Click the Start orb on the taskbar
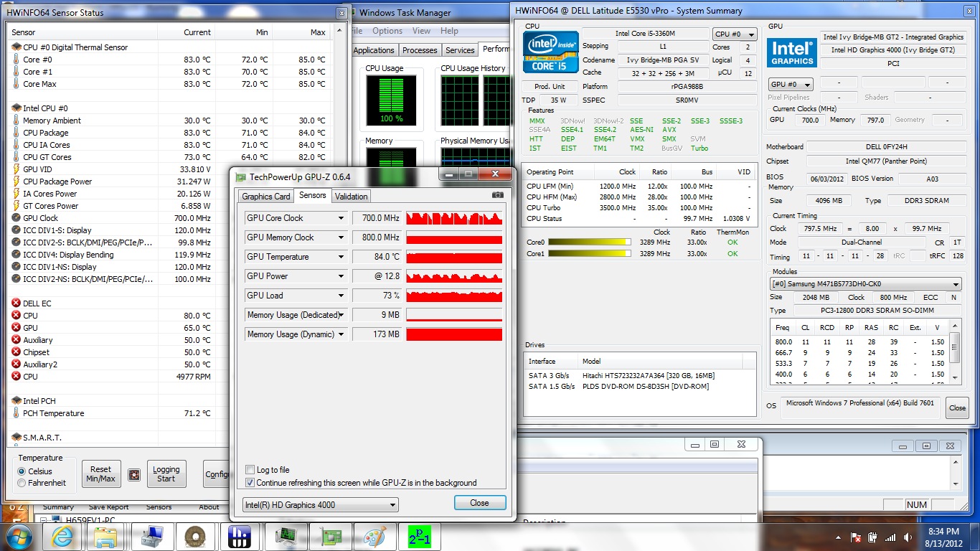 coord(19,537)
